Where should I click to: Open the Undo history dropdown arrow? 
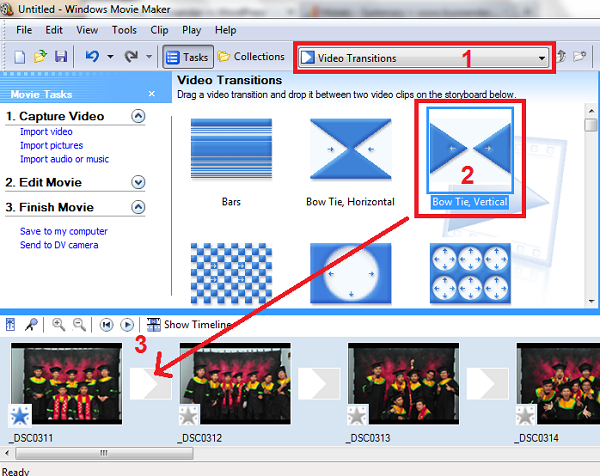coord(110,57)
